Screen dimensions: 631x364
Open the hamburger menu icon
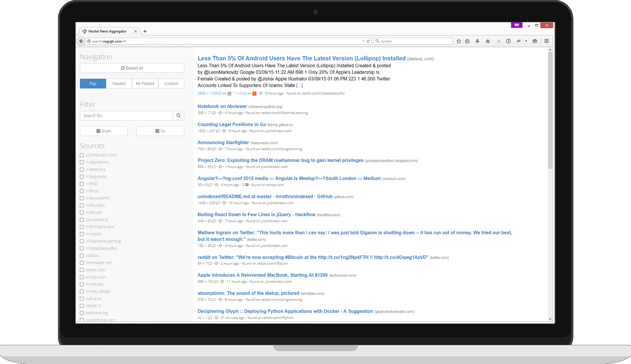click(547, 41)
